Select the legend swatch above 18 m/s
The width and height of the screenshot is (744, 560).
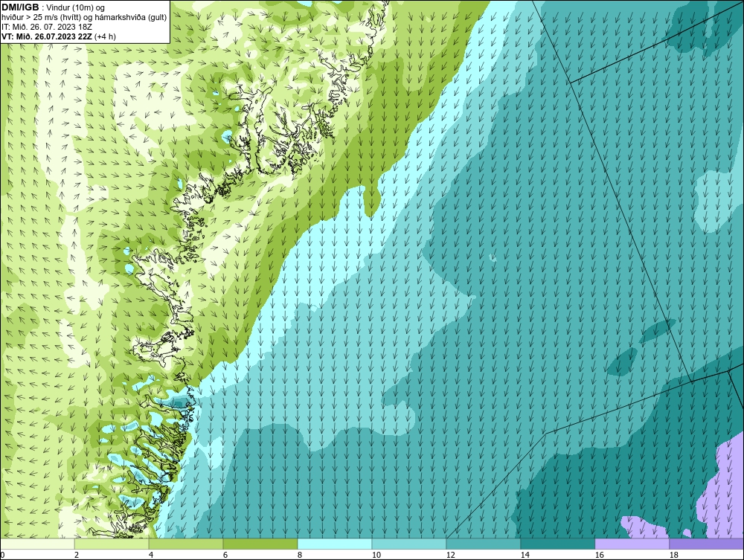pyautogui.click(x=706, y=544)
